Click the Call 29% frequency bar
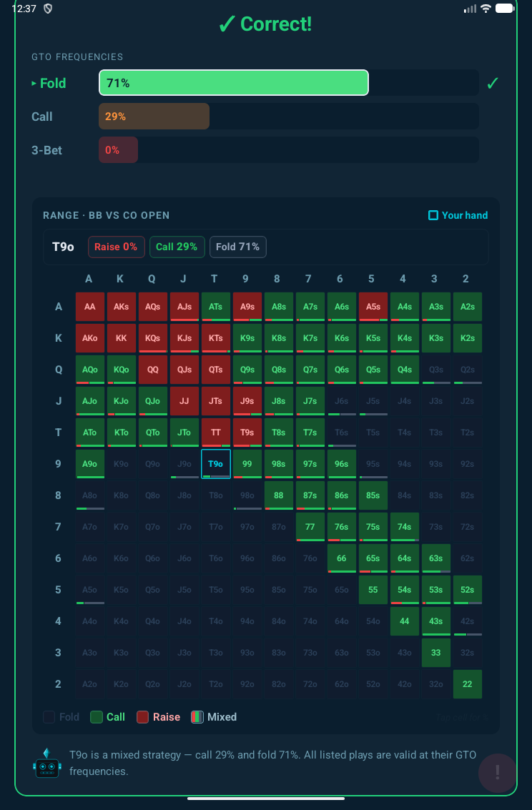 154,117
